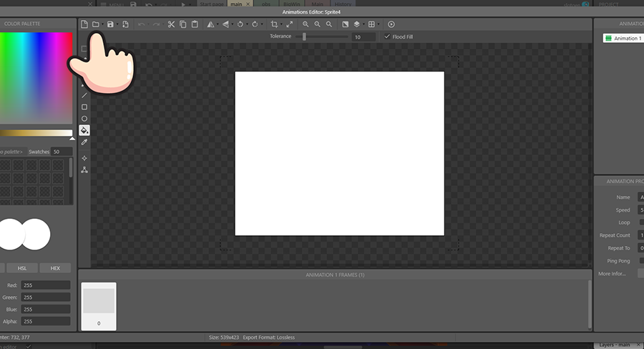Switch to the Start page tab
The width and height of the screenshot is (644, 349).
coord(212,4)
